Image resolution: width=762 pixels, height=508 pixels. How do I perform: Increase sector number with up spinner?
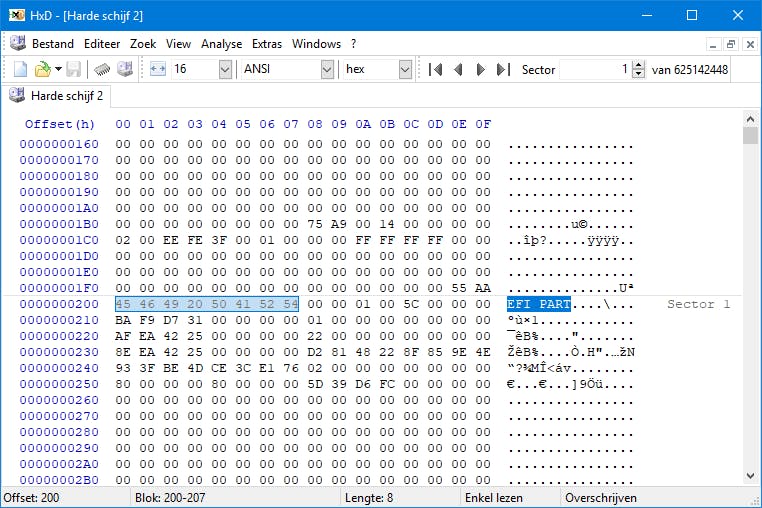tap(639, 65)
